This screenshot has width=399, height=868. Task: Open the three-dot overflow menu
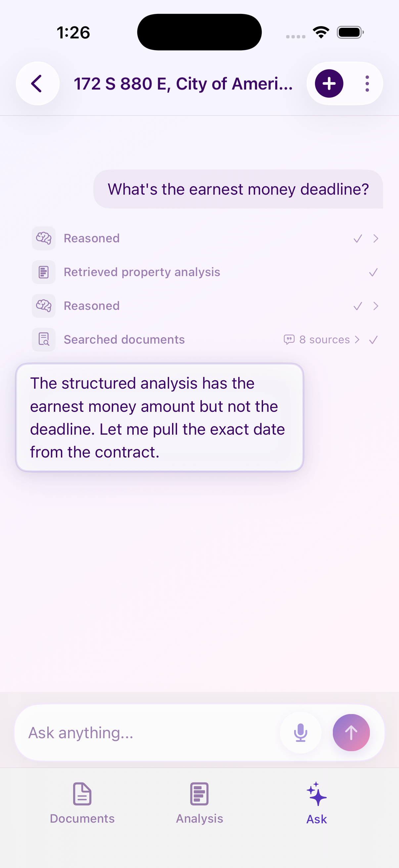[x=367, y=83]
